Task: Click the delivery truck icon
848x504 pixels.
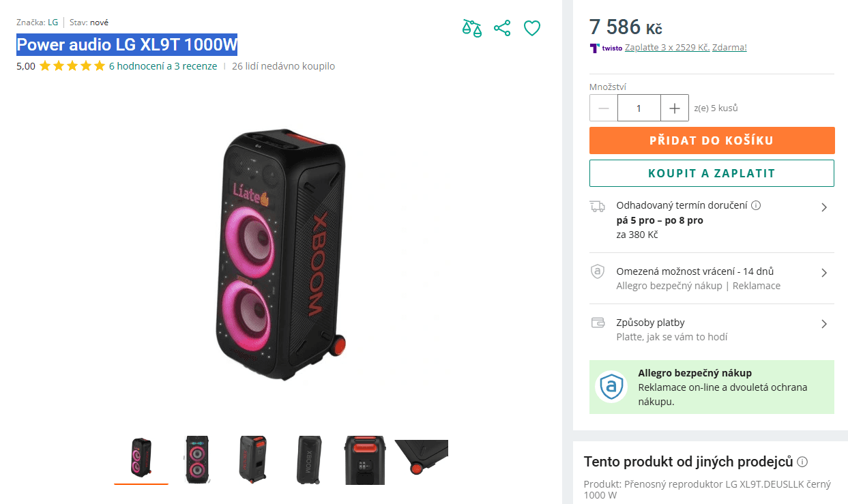Action: tap(598, 206)
